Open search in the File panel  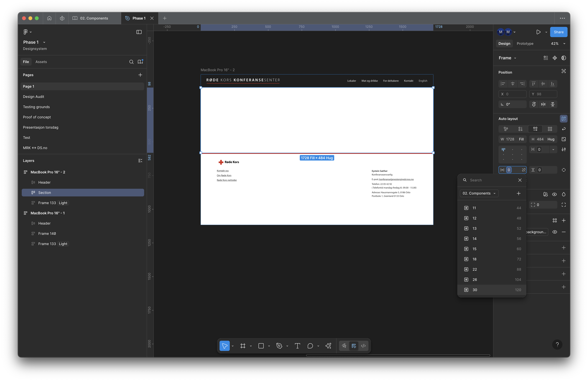[132, 62]
